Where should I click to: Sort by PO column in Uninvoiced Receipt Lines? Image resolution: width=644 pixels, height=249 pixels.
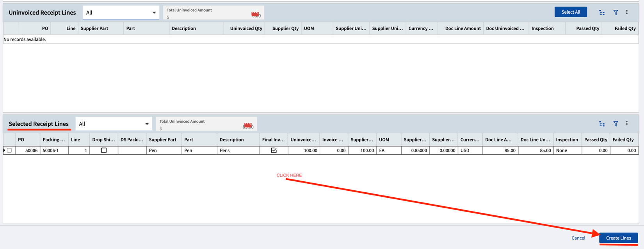tap(35, 29)
